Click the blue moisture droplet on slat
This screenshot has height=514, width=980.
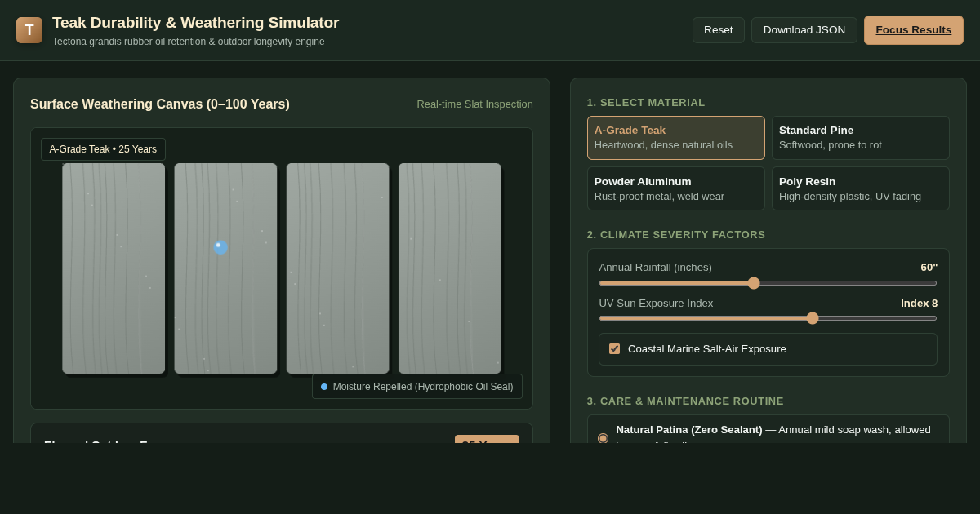[x=220, y=246]
